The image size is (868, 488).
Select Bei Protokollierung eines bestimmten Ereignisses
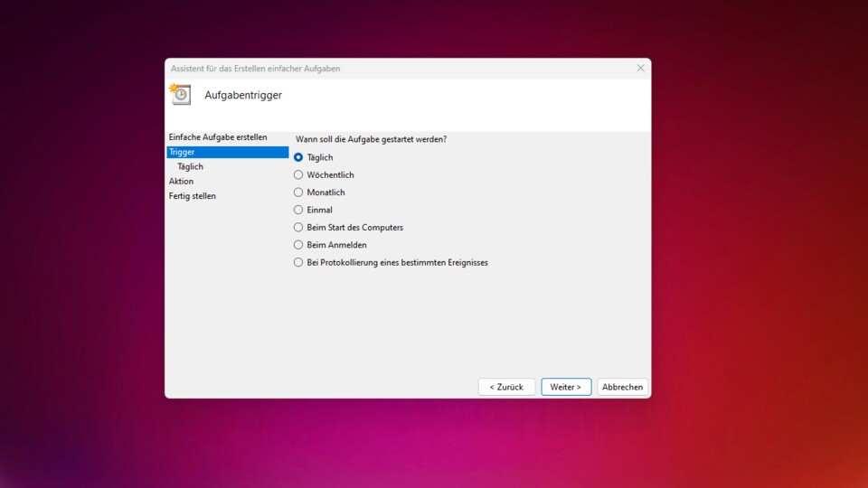(298, 263)
